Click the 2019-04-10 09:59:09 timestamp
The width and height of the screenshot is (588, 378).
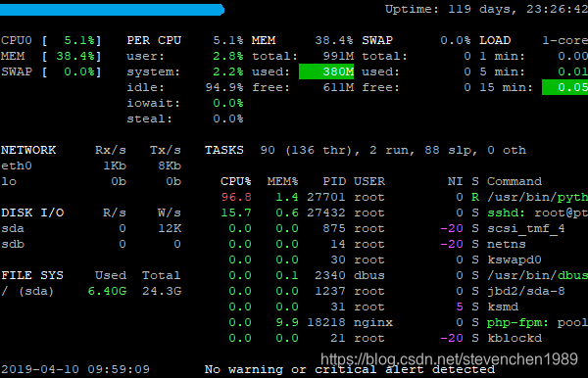pyautogui.click(x=75, y=369)
